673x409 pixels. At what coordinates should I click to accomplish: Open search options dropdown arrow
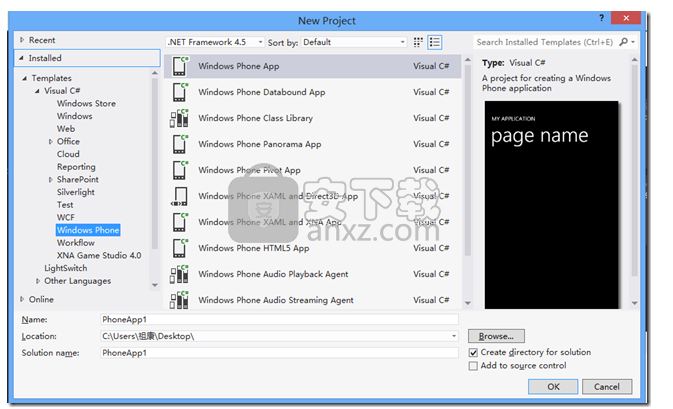[633, 42]
